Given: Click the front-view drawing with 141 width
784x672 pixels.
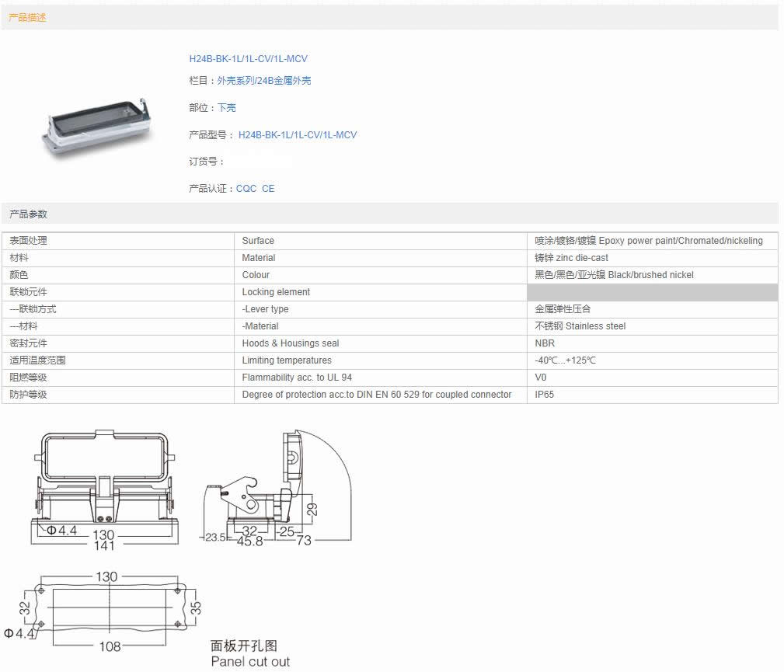Looking at the screenshot, I should (104, 489).
